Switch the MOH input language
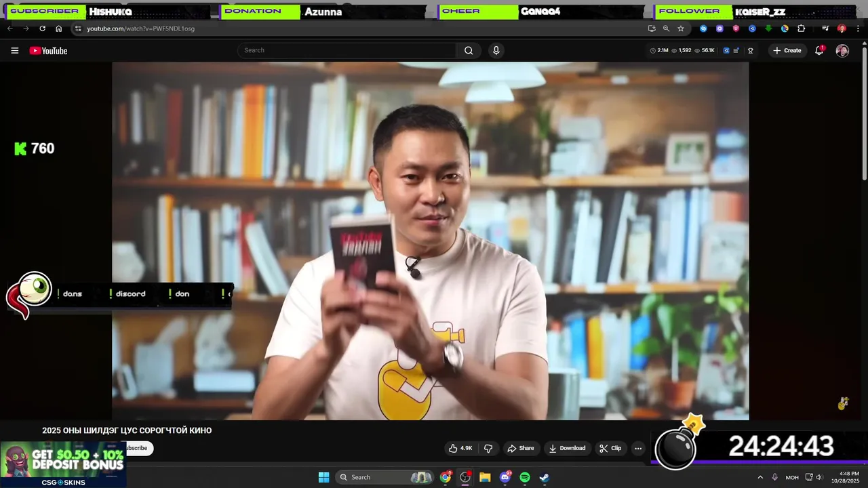 click(x=792, y=477)
